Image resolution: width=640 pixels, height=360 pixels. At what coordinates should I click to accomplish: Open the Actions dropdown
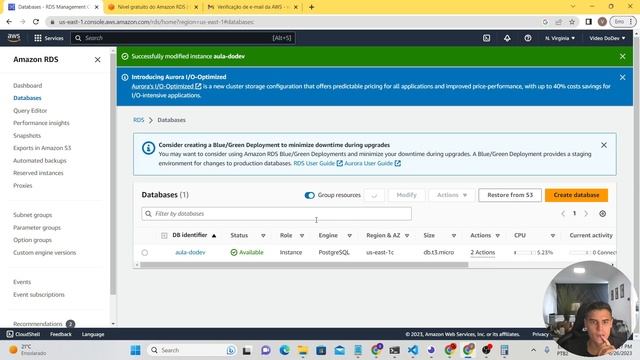[x=451, y=195]
